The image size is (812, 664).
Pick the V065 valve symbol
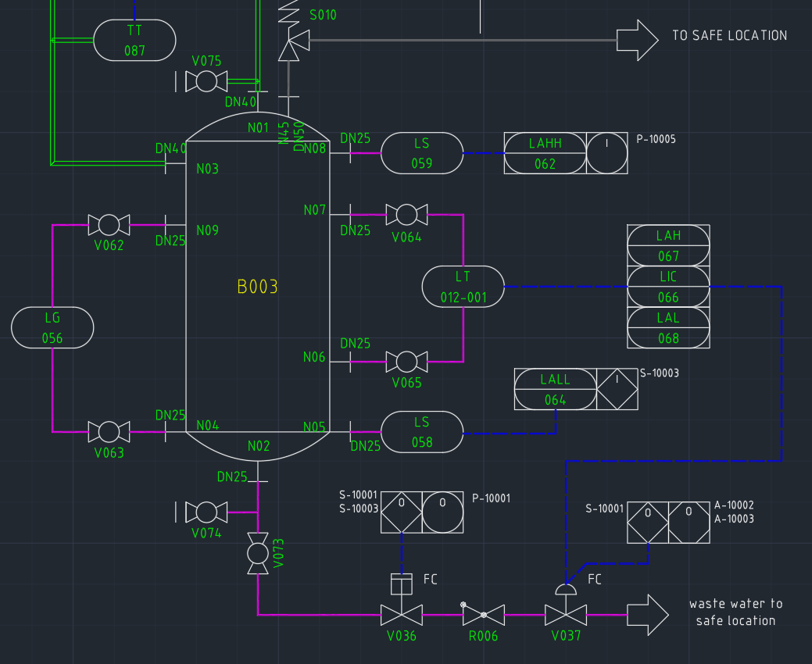406,361
